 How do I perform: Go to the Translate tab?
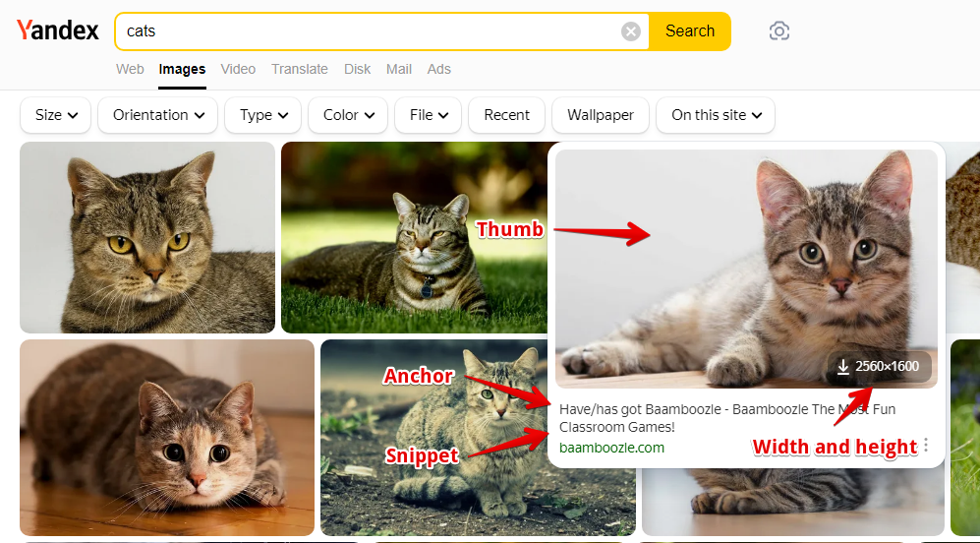tap(300, 69)
